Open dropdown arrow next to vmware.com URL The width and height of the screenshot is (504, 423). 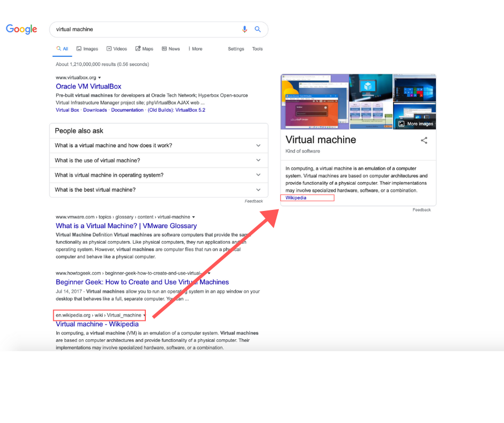pos(194,217)
